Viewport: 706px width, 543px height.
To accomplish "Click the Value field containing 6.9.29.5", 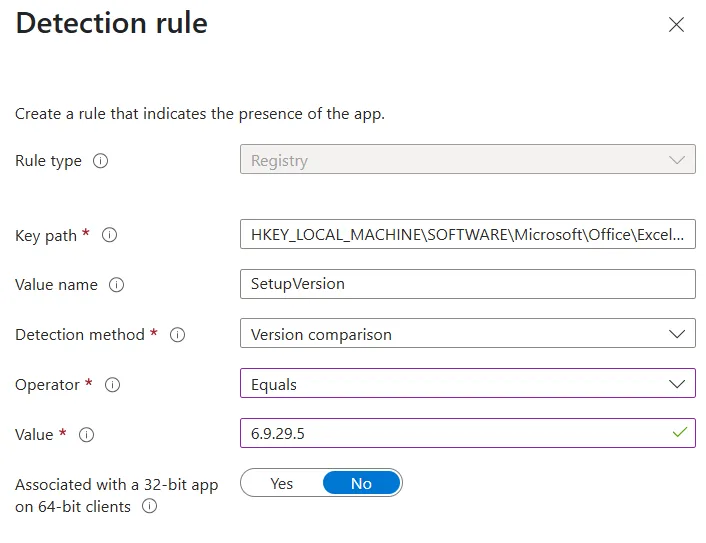I will (x=468, y=434).
